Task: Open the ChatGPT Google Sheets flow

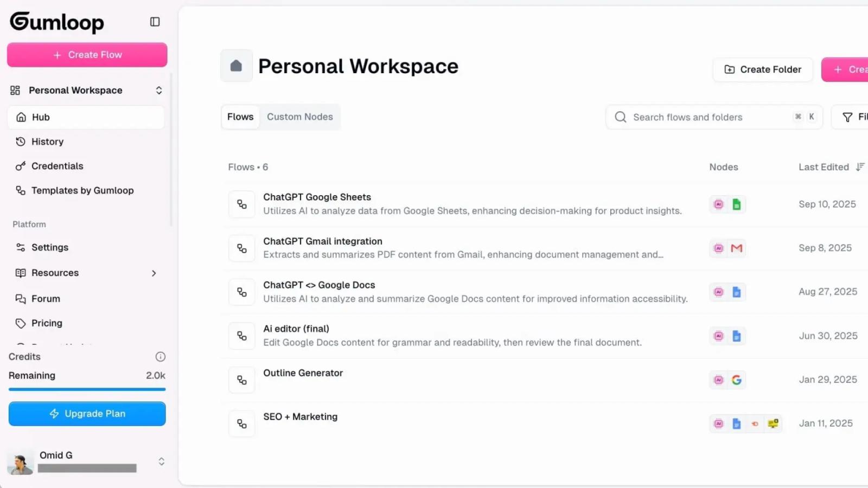Action: 317,197
